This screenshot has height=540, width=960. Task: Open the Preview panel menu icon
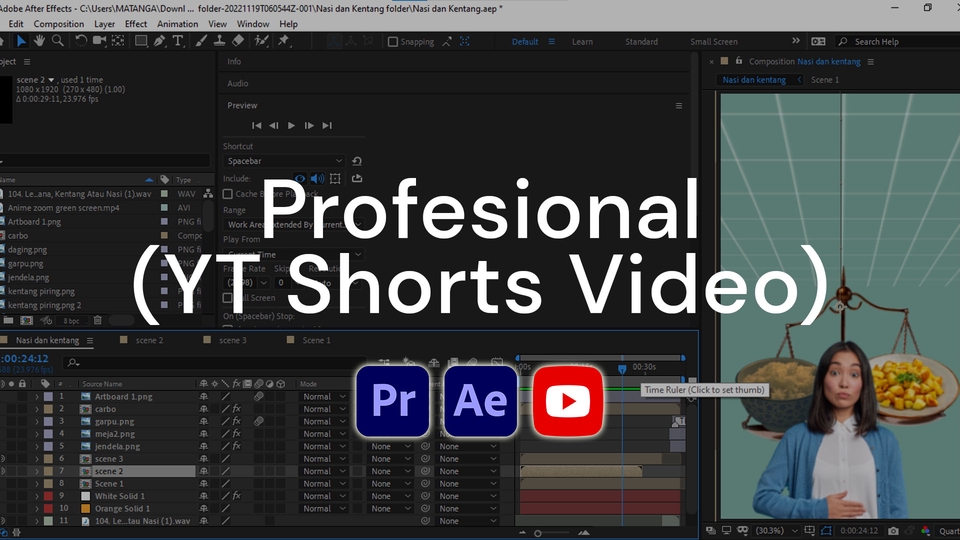point(679,106)
